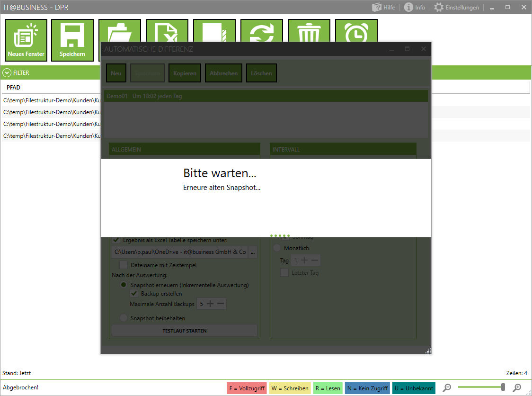The height and width of the screenshot is (396, 532).
Task: Expand the FILTER panel chevron
Action: [x=7, y=73]
